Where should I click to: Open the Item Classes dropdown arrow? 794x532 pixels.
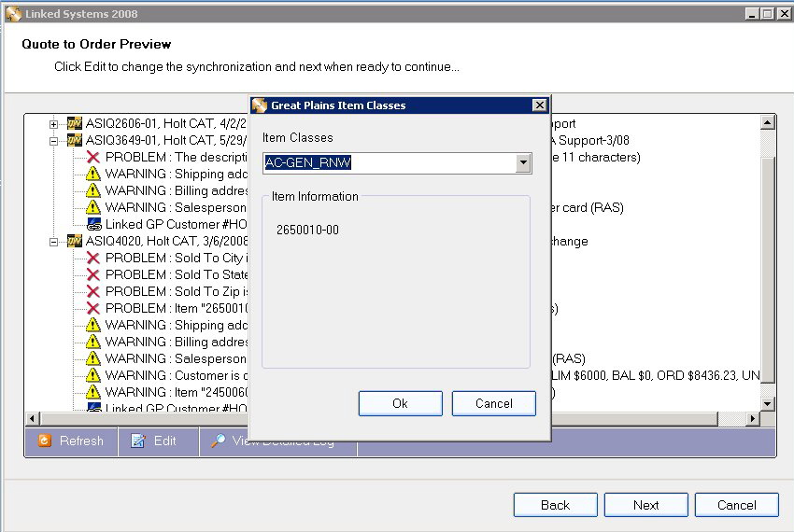tap(523, 163)
